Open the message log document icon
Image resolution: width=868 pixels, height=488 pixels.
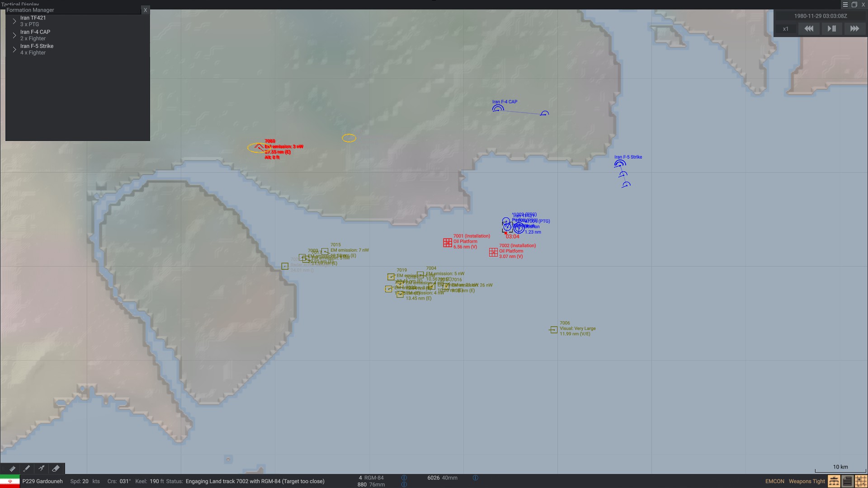(x=848, y=481)
